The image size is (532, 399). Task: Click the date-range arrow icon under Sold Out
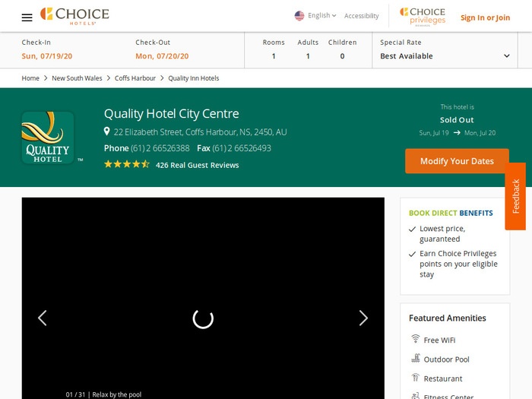(457, 133)
